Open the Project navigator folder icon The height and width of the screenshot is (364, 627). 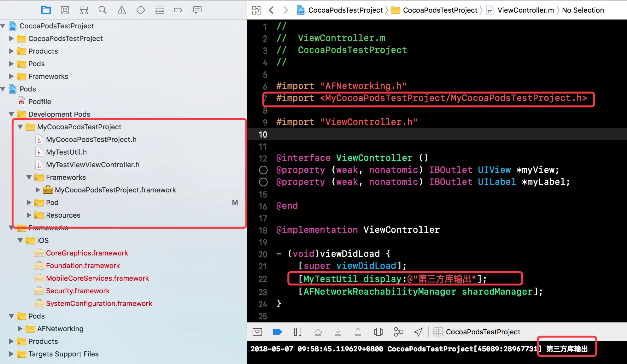coord(46,10)
